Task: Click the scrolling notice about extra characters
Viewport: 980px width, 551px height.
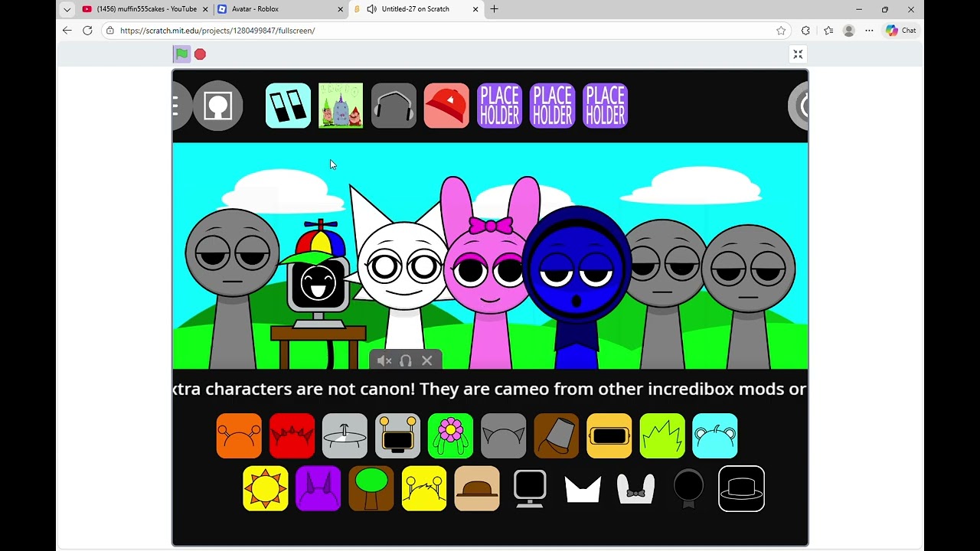Action: click(x=490, y=389)
